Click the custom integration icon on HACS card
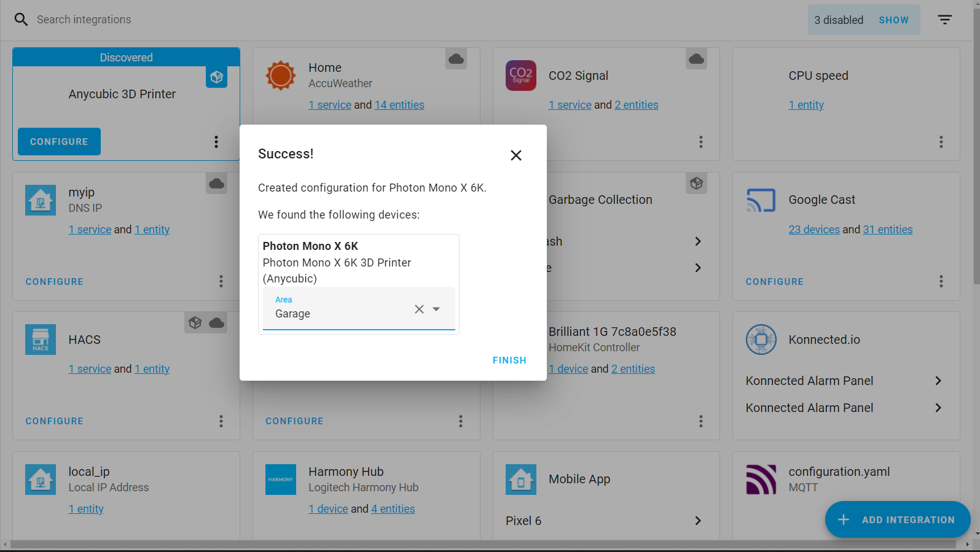This screenshot has height=552, width=980. click(x=195, y=323)
